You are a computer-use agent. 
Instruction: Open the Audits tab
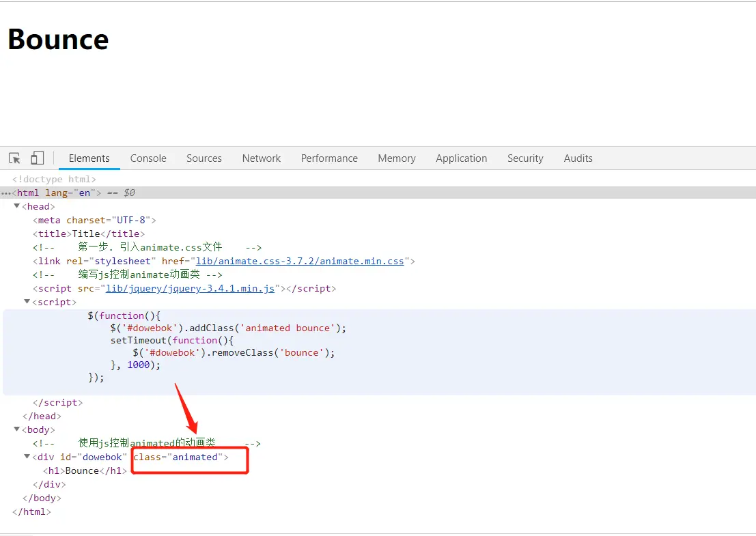(x=578, y=158)
